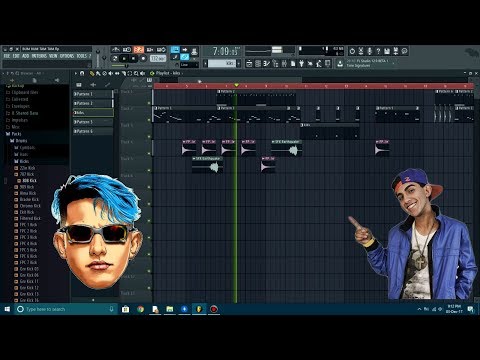
Task: Mute Track 1 using its green light
Action: 149,103
